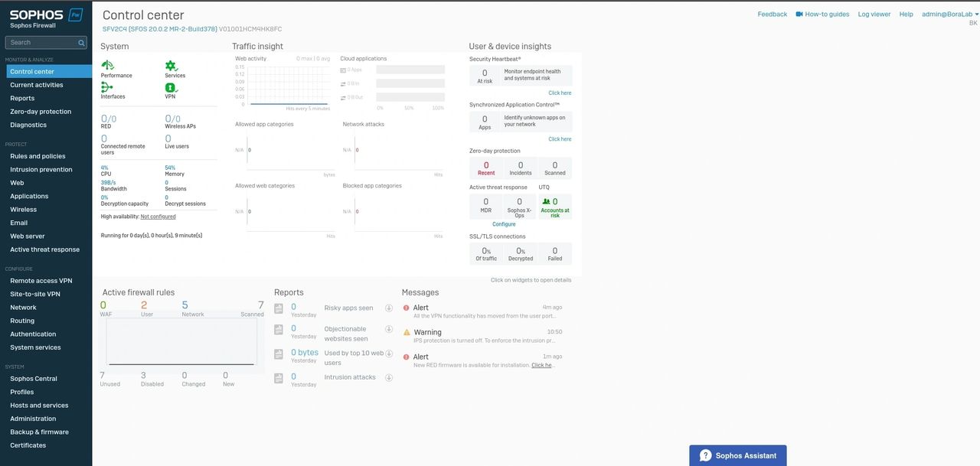The height and width of the screenshot is (466, 980).
Task: Open the admin@BoraLab user dropdown
Action: point(946,15)
